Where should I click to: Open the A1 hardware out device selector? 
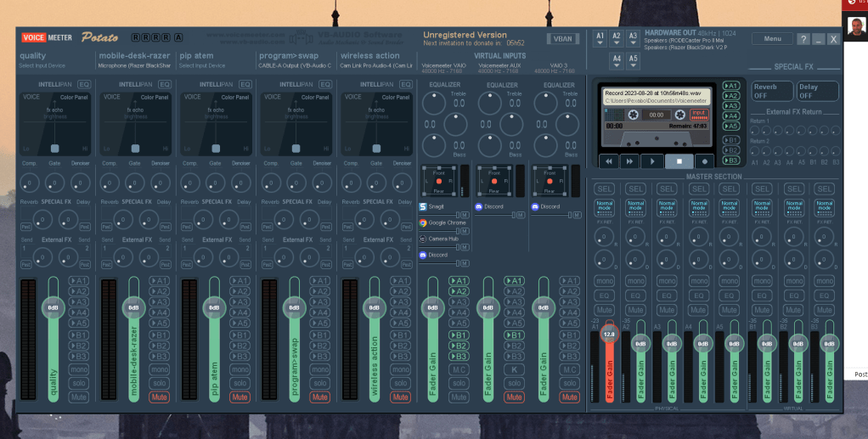pyautogui.click(x=600, y=39)
